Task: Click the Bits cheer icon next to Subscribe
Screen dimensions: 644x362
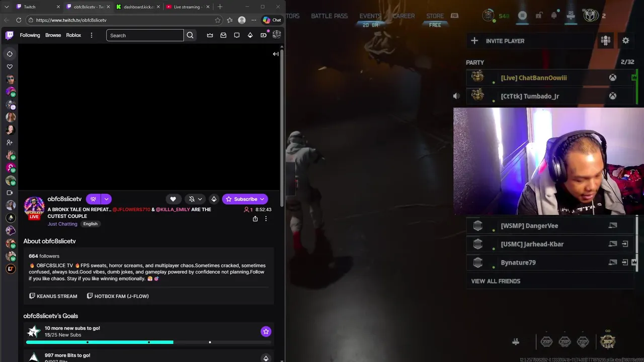Action: point(214,199)
